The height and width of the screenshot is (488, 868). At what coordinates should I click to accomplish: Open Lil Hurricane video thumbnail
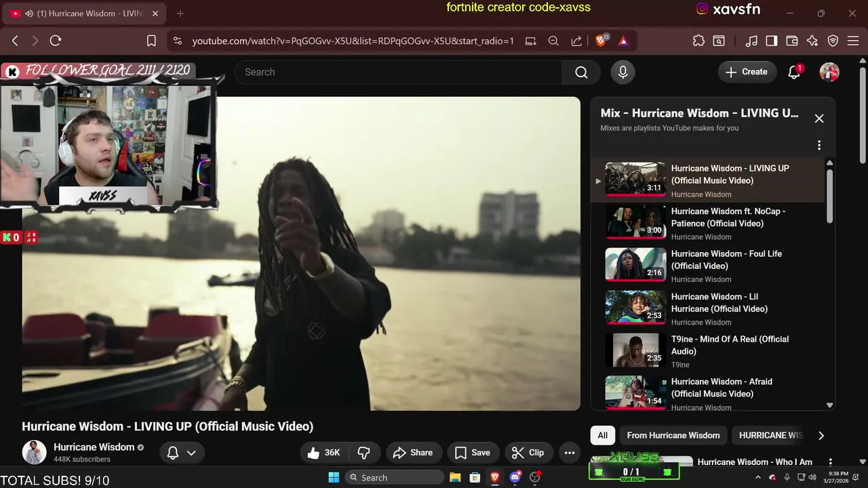(x=635, y=308)
